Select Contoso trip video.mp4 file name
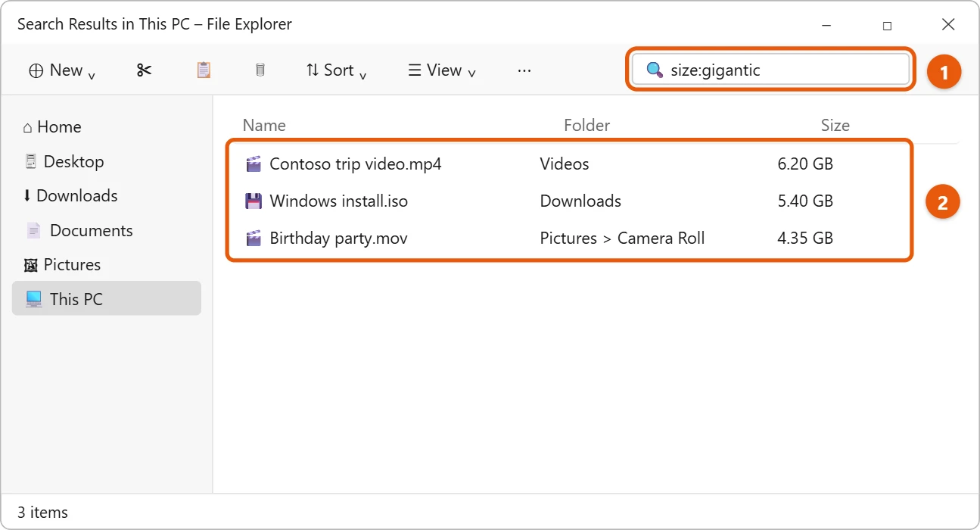Screen dimensions: 980x530 (356, 164)
